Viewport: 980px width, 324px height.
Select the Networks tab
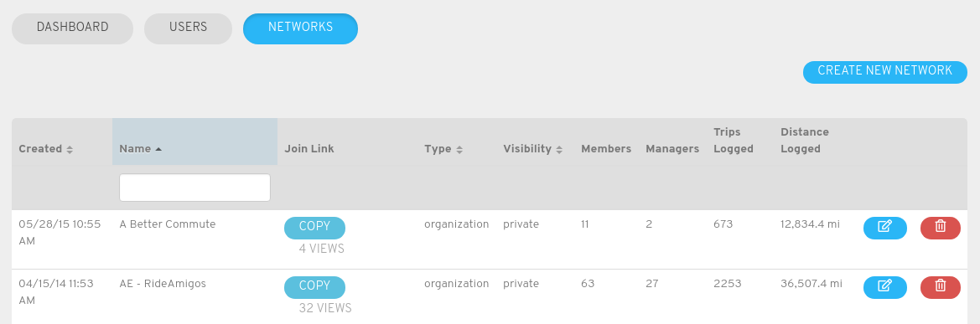coord(301,28)
